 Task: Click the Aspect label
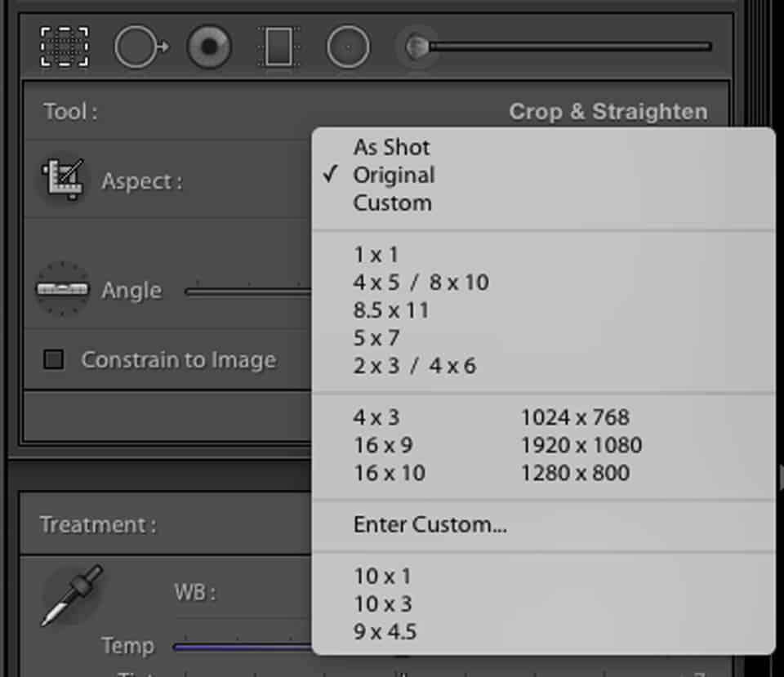[142, 181]
